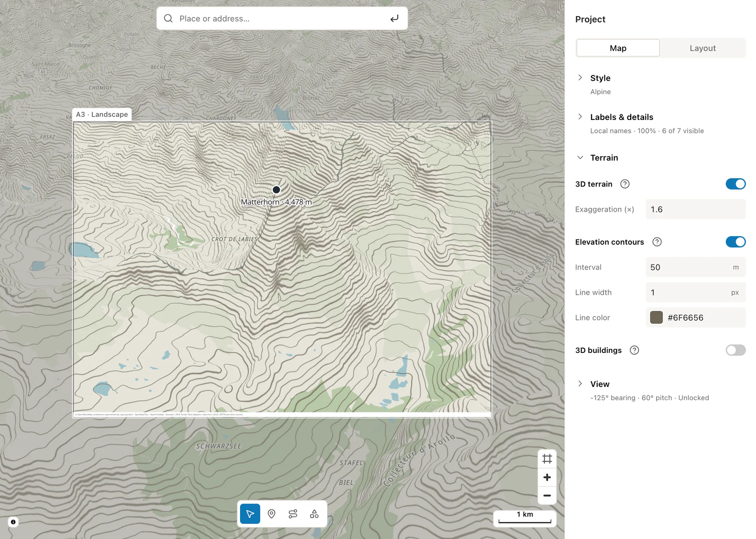The image size is (756, 539).
Task: Click the bearing and pitch summary text
Action: click(x=650, y=398)
